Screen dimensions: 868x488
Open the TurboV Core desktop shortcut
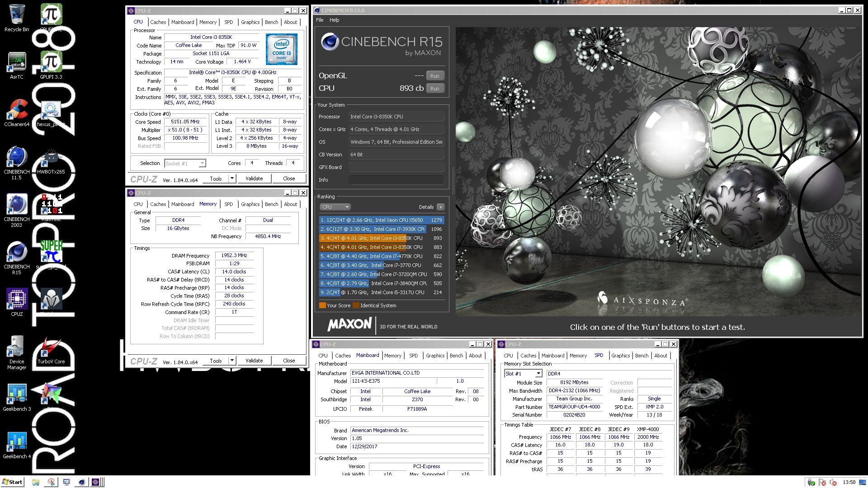pos(51,351)
